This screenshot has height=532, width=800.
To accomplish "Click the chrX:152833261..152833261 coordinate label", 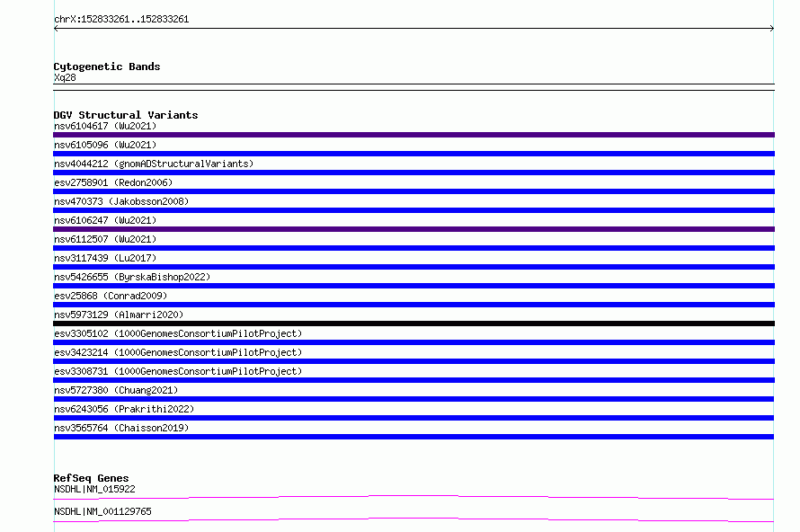I will [121, 20].
